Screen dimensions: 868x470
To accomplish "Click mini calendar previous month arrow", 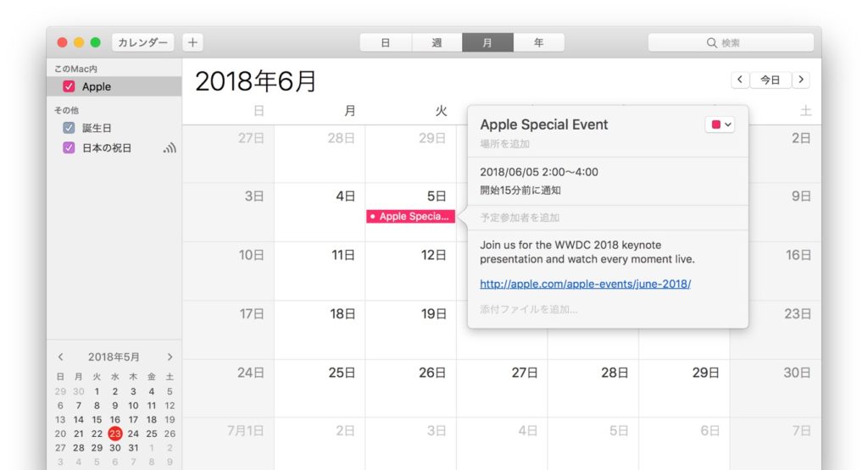I will click(60, 357).
